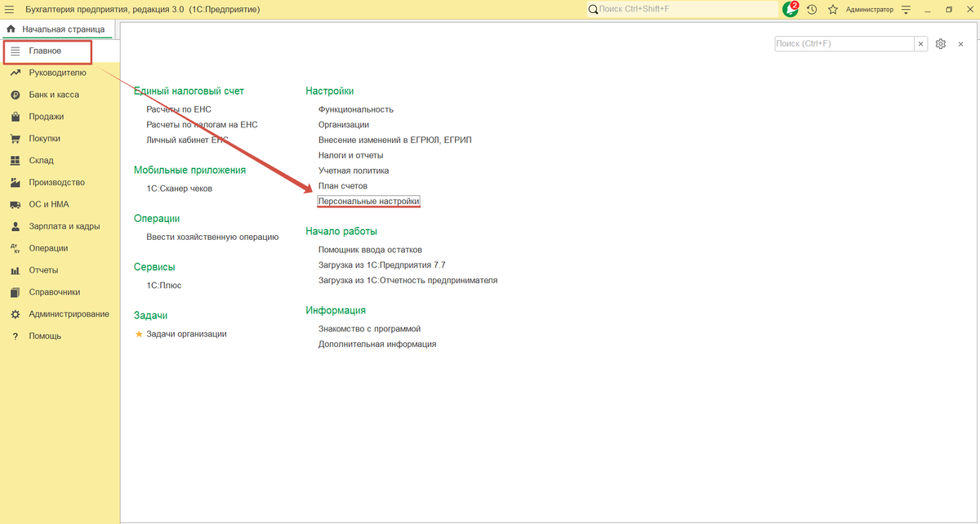This screenshot has height=524, width=980.
Task: Click the star next to Задачи организации
Action: pos(139,334)
